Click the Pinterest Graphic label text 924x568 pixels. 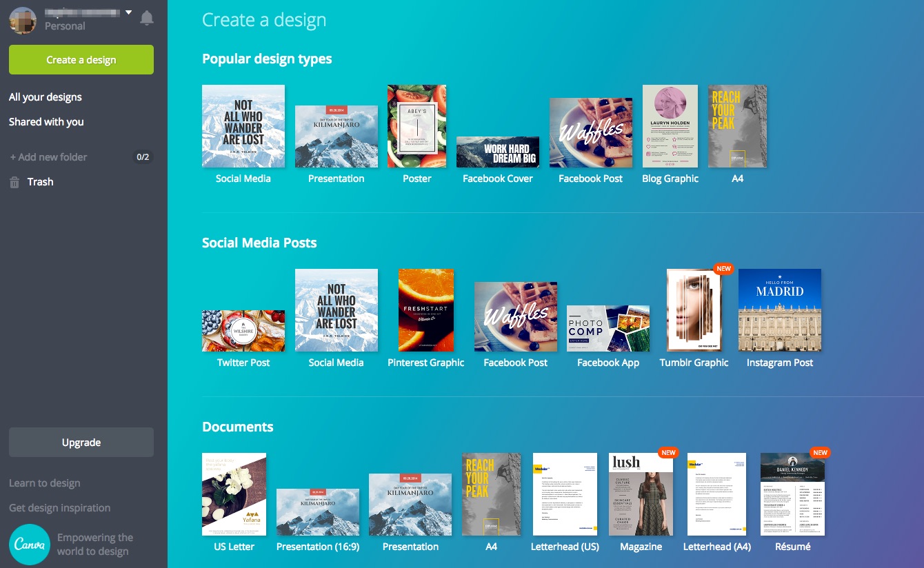(x=426, y=363)
